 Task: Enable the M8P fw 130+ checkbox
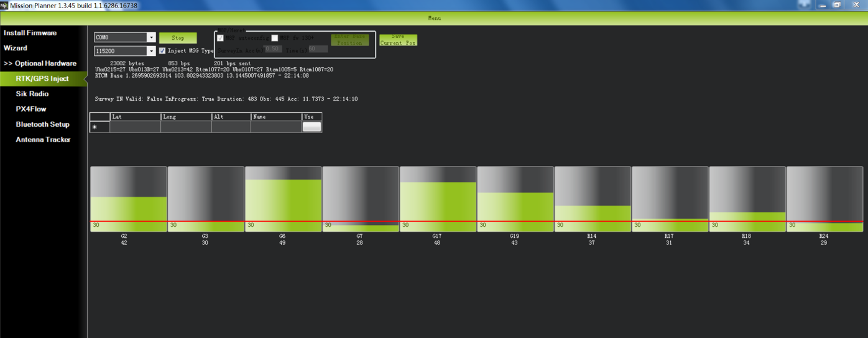tap(275, 39)
